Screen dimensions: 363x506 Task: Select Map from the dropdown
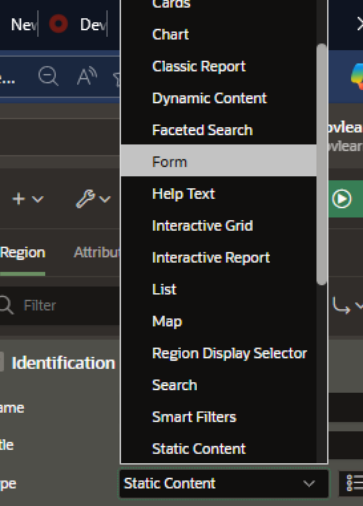[x=218, y=321]
